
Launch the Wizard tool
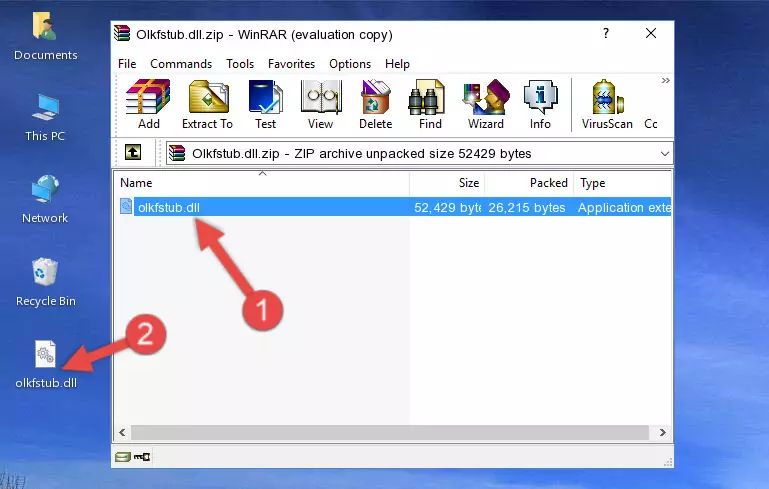[x=486, y=104]
